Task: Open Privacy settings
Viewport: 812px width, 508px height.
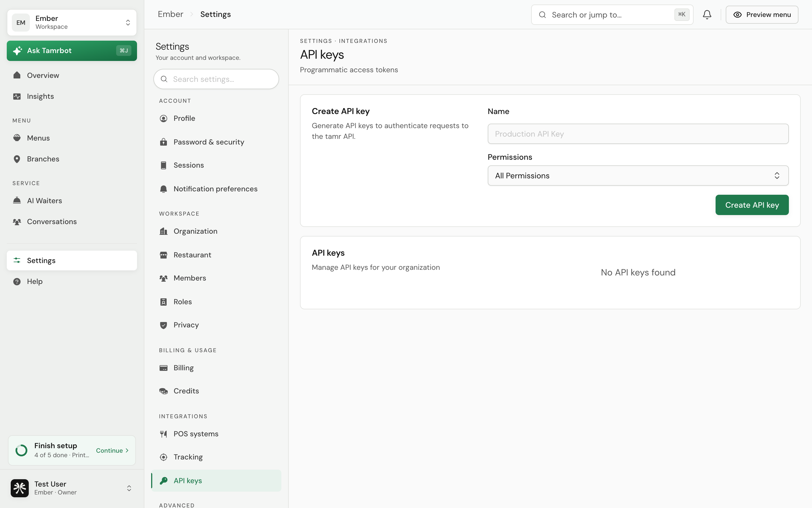Action: click(216, 325)
